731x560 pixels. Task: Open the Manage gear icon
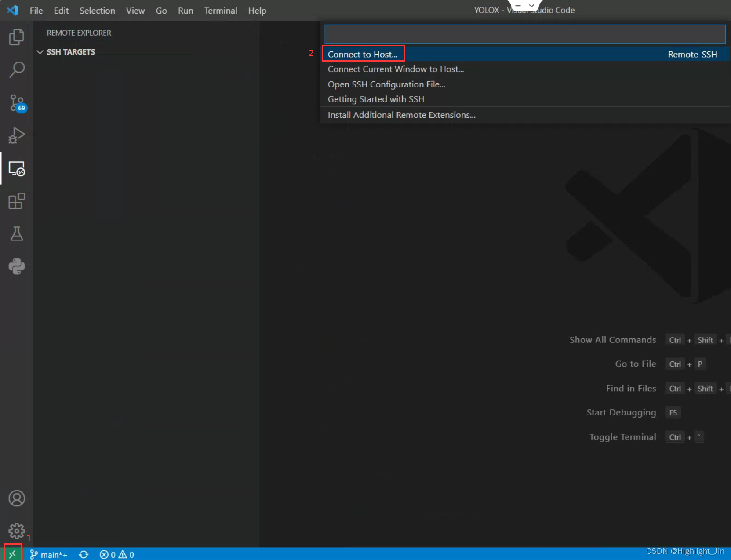(x=17, y=531)
